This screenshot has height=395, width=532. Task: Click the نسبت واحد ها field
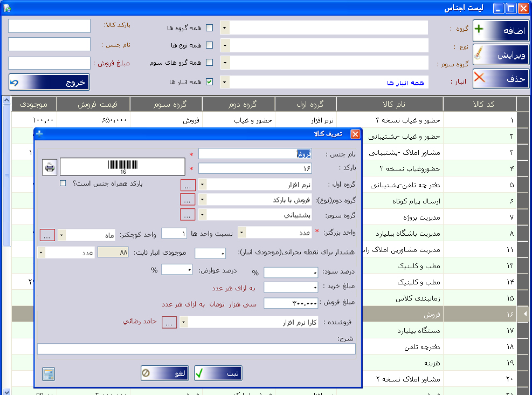coord(174,233)
